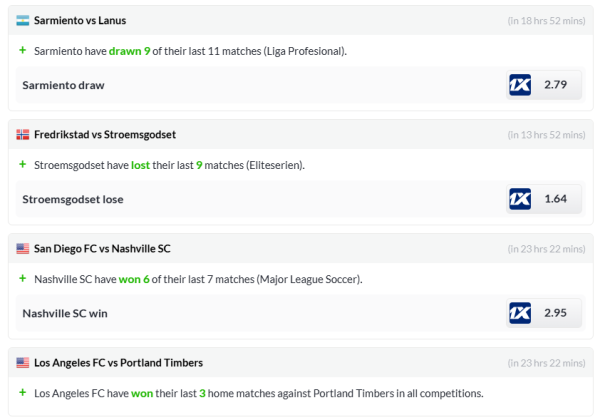Image resolution: width=600 pixels, height=420 pixels.
Task: Select the 2.79 odds for Sarmiento draw
Action: pyautogui.click(x=555, y=85)
